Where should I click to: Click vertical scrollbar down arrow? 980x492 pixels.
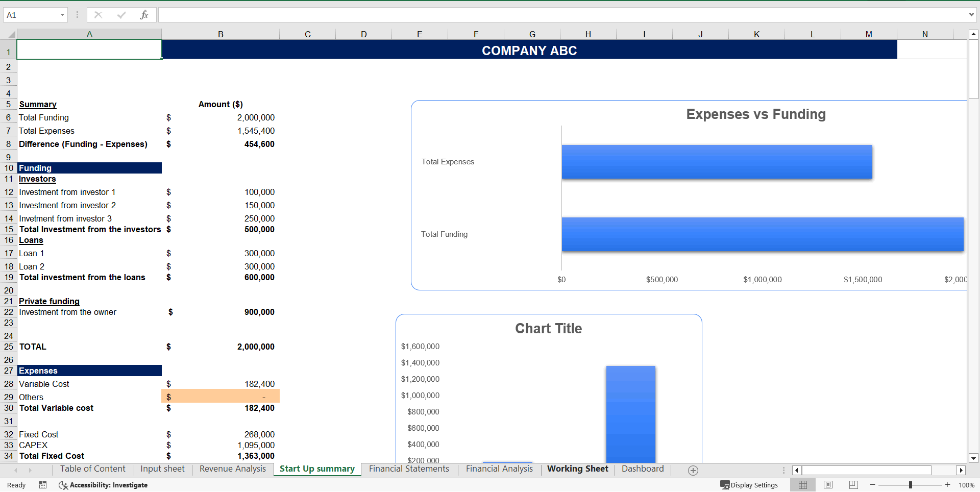973,458
